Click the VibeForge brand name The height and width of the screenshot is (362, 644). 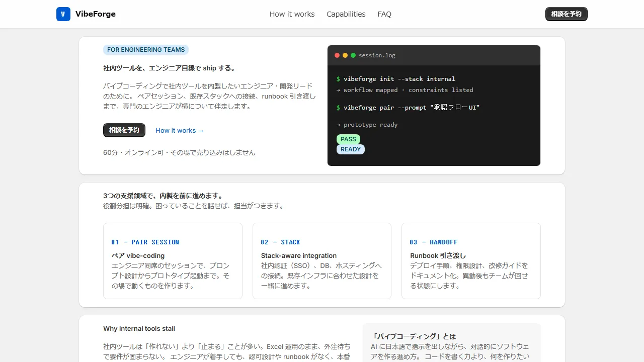(x=96, y=14)
